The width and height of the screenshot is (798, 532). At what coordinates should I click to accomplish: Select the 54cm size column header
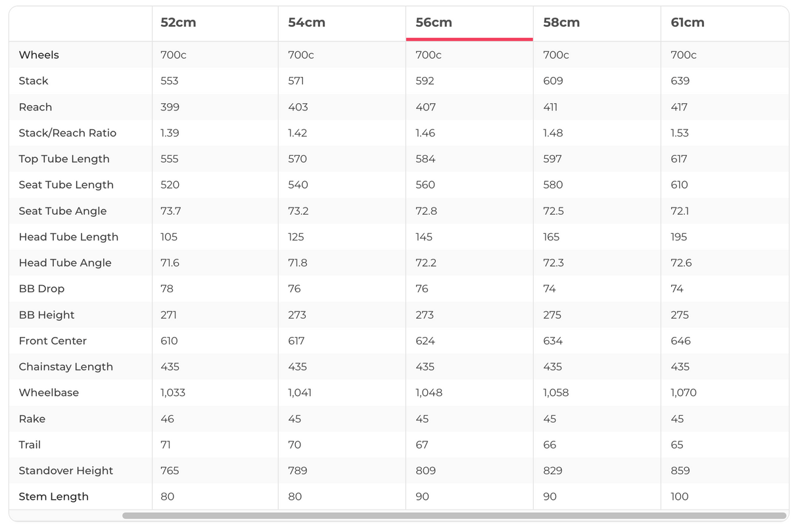point(306,23)
